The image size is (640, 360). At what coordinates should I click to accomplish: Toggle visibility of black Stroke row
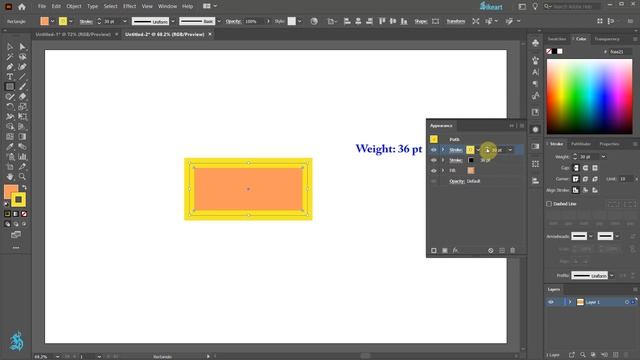433,160
